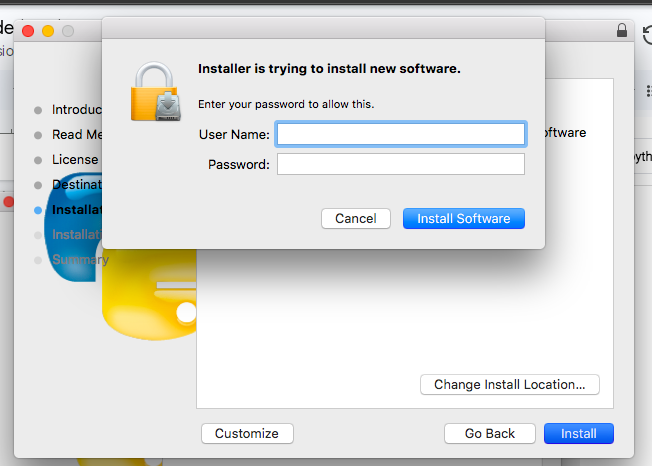Focus the User Name text field
The image size is (652, 466).
pyautogui.click(x=400, y=134)
